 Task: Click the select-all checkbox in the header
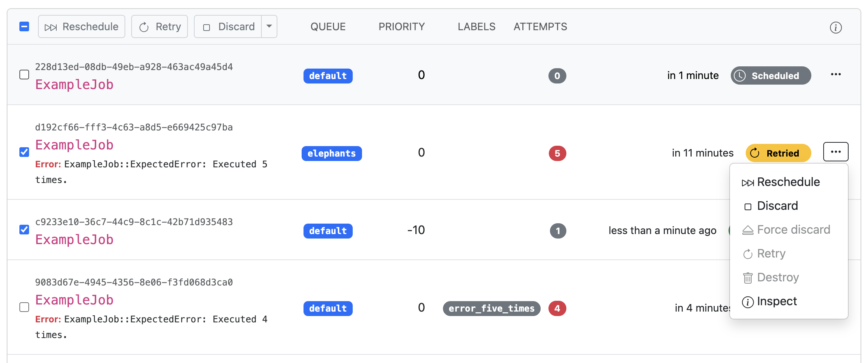[x=24, y=26]
